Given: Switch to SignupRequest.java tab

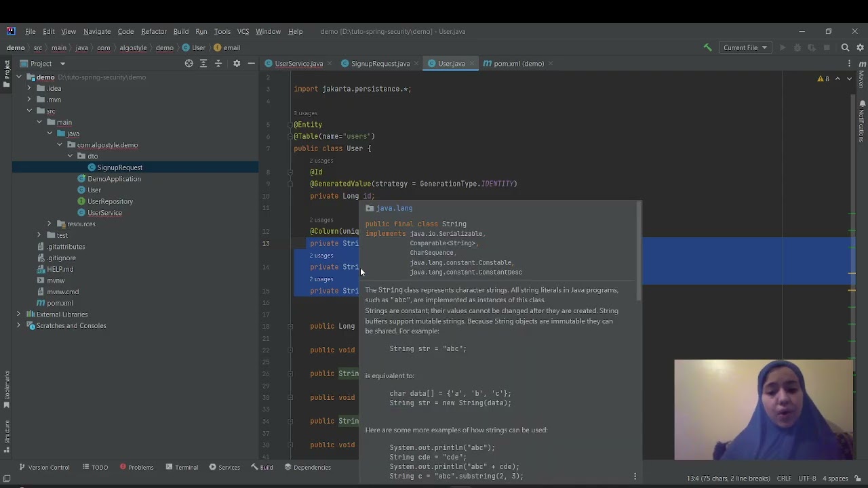Looking at the screenshot, I should [380, 64].
